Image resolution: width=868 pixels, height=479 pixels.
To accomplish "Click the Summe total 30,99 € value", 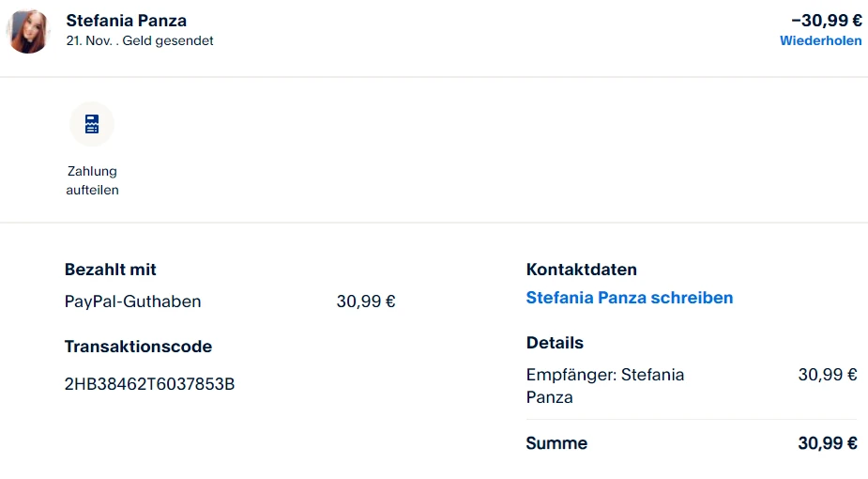I will pos(827,443).
